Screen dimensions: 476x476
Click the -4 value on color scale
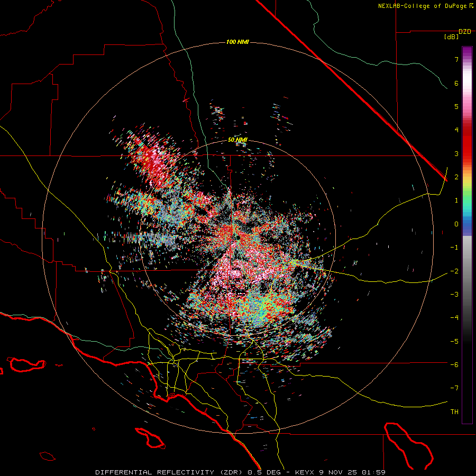454,317
